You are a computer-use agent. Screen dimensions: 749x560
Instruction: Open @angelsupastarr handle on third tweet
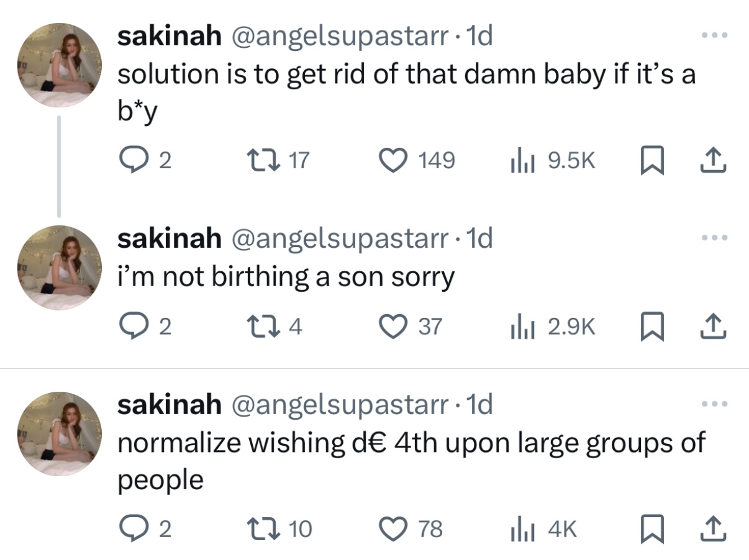(x=339, y=405)
